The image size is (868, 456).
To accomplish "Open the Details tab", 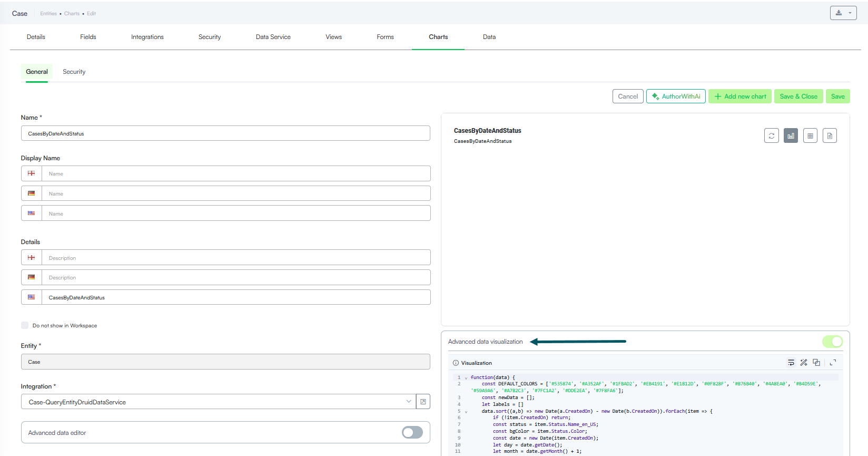I will pos(36,37).
